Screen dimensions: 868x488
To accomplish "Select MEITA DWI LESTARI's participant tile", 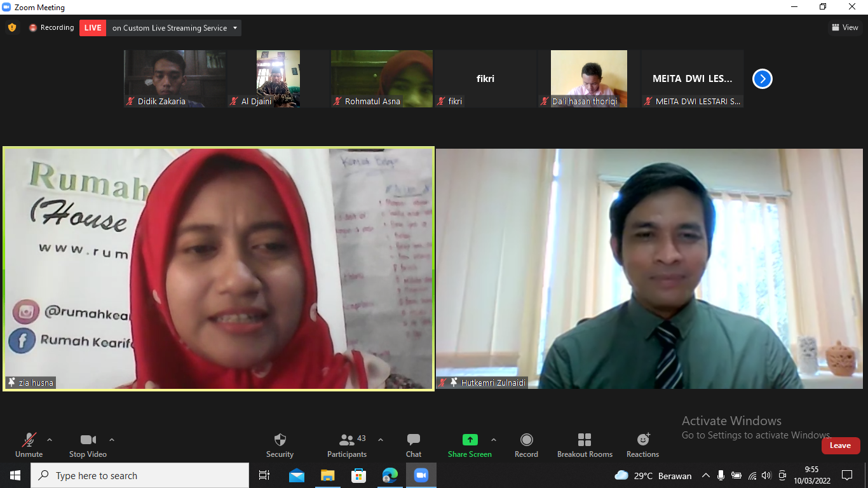I will (693, 79).
